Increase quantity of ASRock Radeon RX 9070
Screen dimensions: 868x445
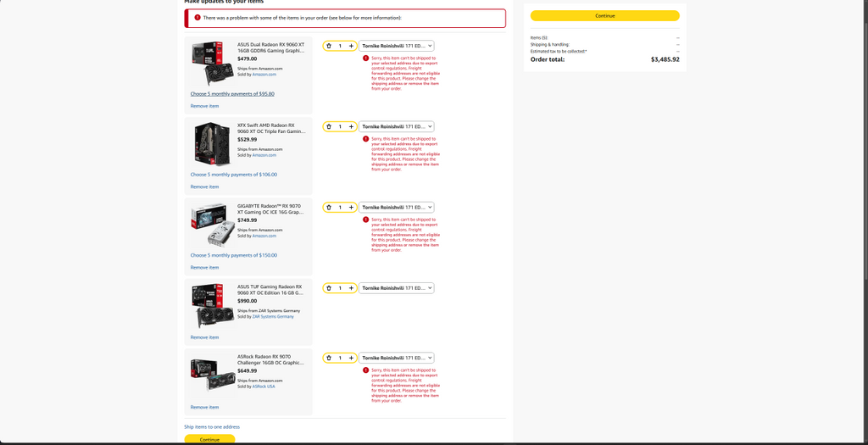click(351, 358)
